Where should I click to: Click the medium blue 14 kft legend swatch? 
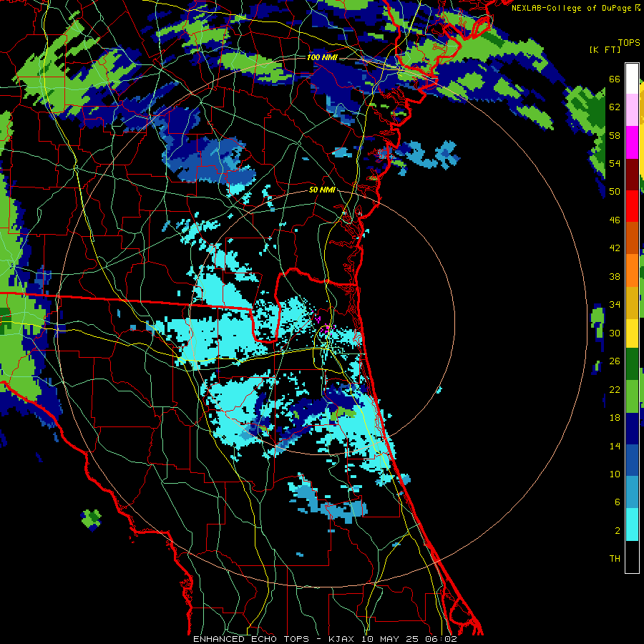[632, 460]
